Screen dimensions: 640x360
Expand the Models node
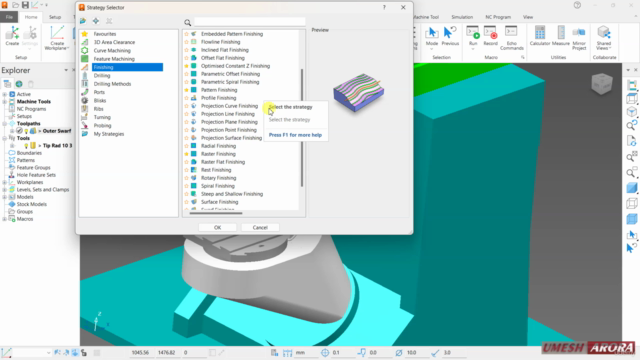(x=4, y=197)
